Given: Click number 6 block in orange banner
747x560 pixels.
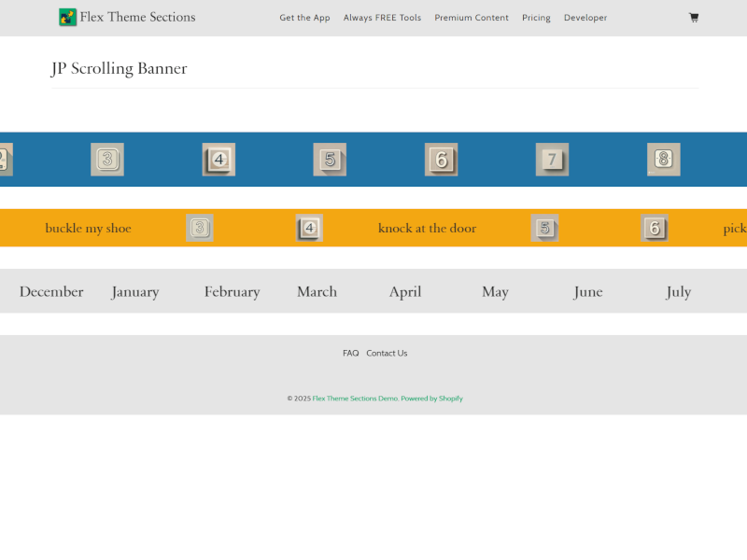Looking at the screenshot, I should tap(655, 228).
